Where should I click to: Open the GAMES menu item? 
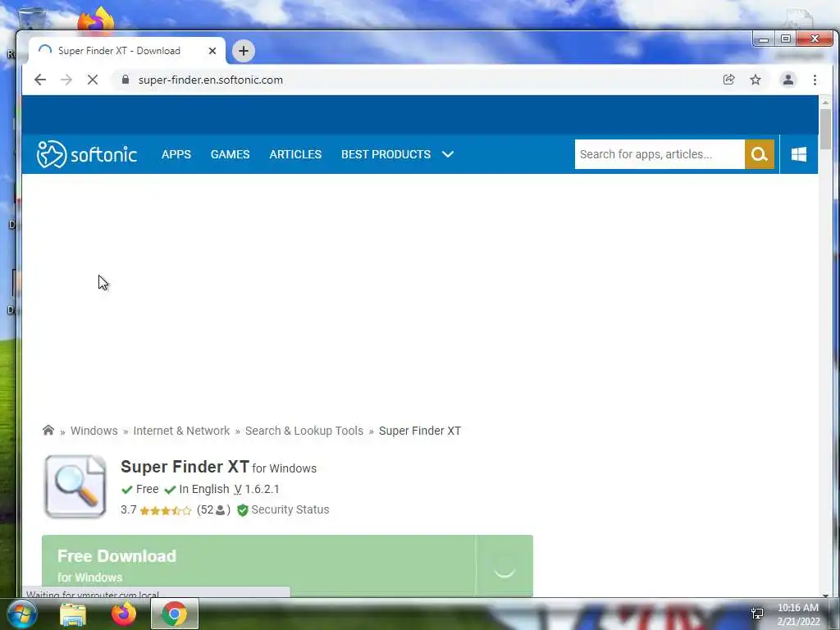(230, 154)
